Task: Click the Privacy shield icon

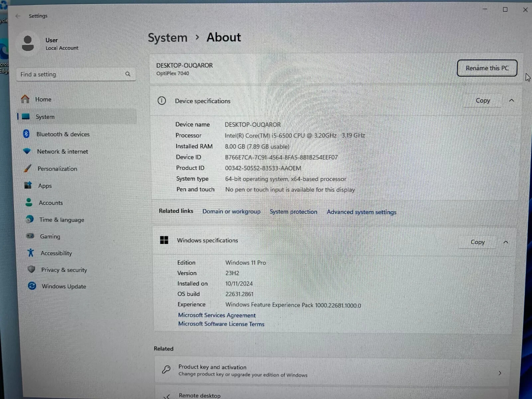Action: pos(31,269)
